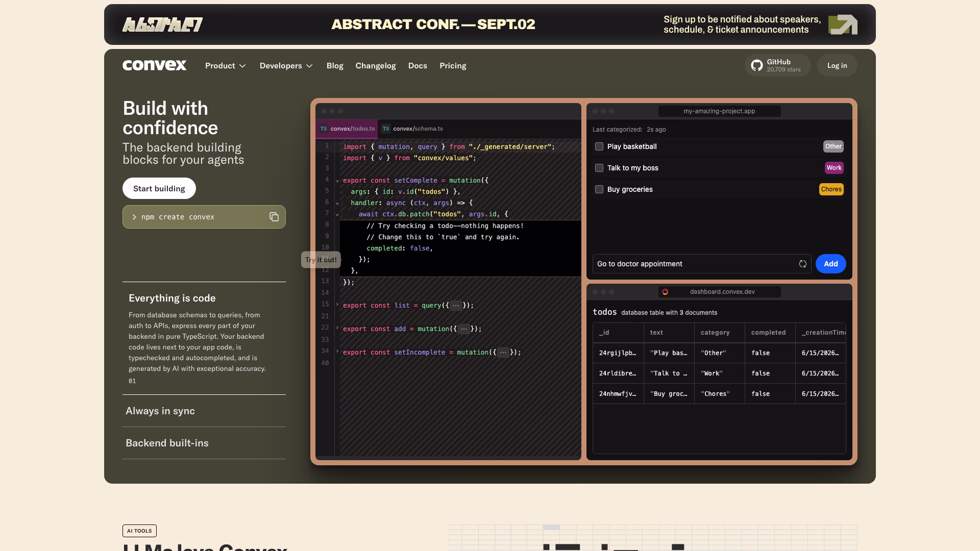Image resolution: width=980 pixels, height=551 pixels.
Task: Click the my-amazing-project.app address bar
Action: point(720,111)
